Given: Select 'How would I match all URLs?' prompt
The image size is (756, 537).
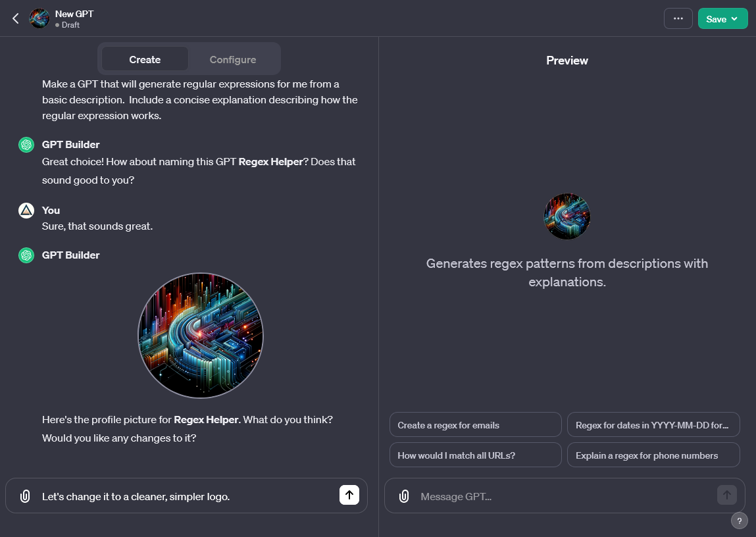Looking at the screenshot, I should coord(476,455).
